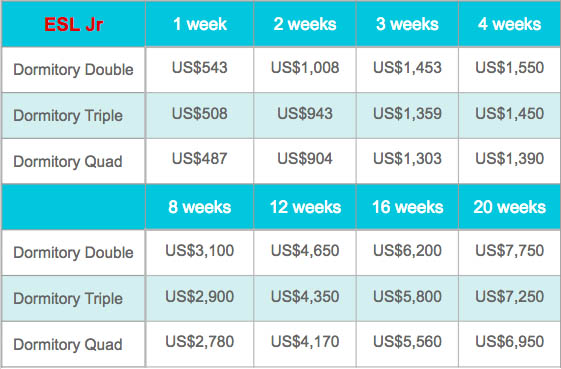The height and width of the screenshot is (369, 561).
Task: Select the US$7,750 price cell
Action: [x=509, y=252]
